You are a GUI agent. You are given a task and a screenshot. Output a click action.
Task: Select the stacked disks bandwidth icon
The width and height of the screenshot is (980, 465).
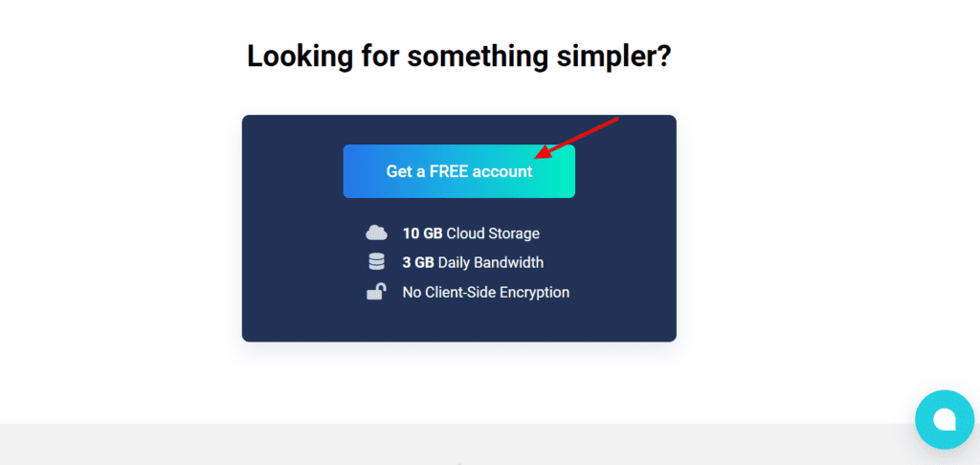(376, 262)
